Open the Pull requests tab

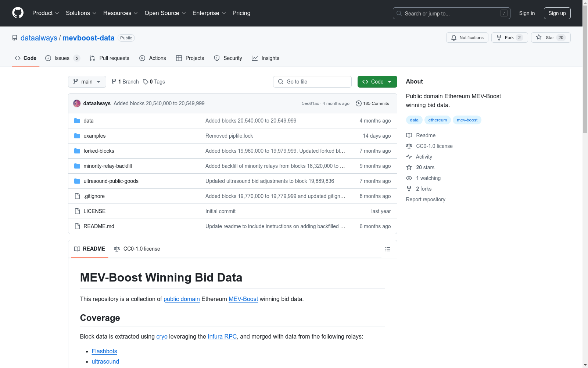[x=110, y=58]
